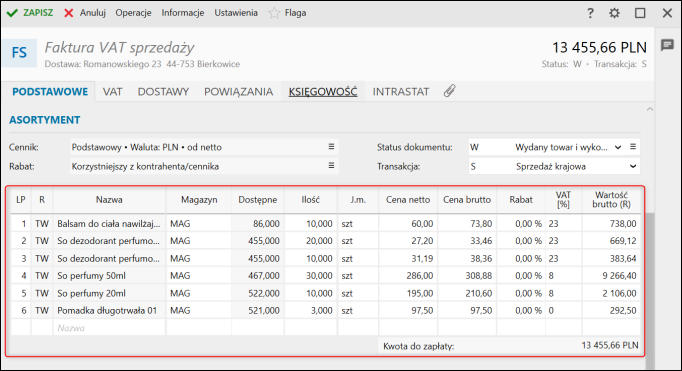
Task: Select Pomadka długotrwała 01 row name
Action: point(107,311)
